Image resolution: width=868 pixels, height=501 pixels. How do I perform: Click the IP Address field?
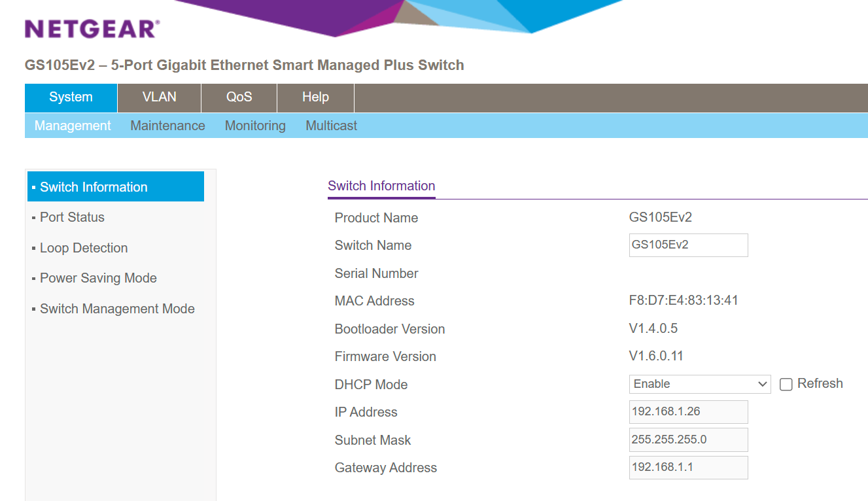[x=688, y=412]
